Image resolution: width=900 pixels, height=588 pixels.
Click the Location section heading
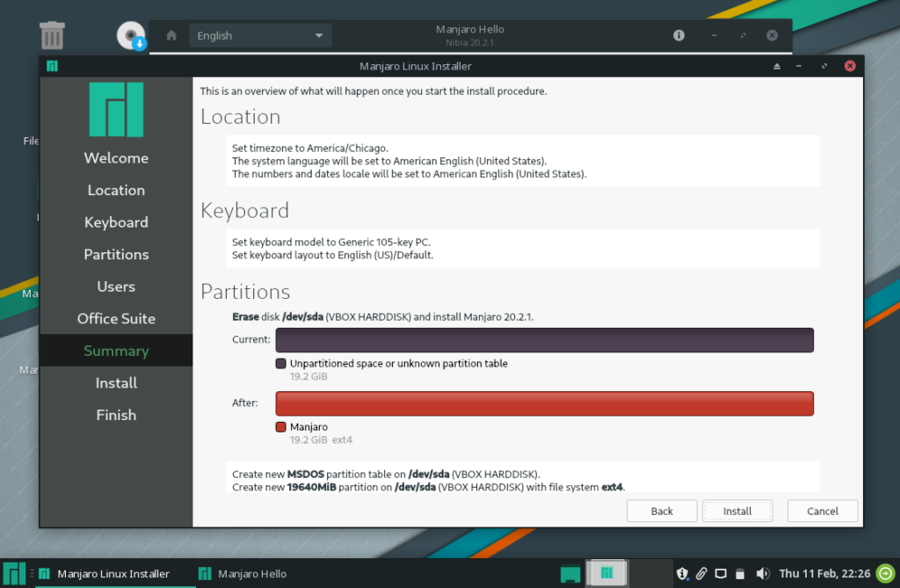[x=241, y=117]
